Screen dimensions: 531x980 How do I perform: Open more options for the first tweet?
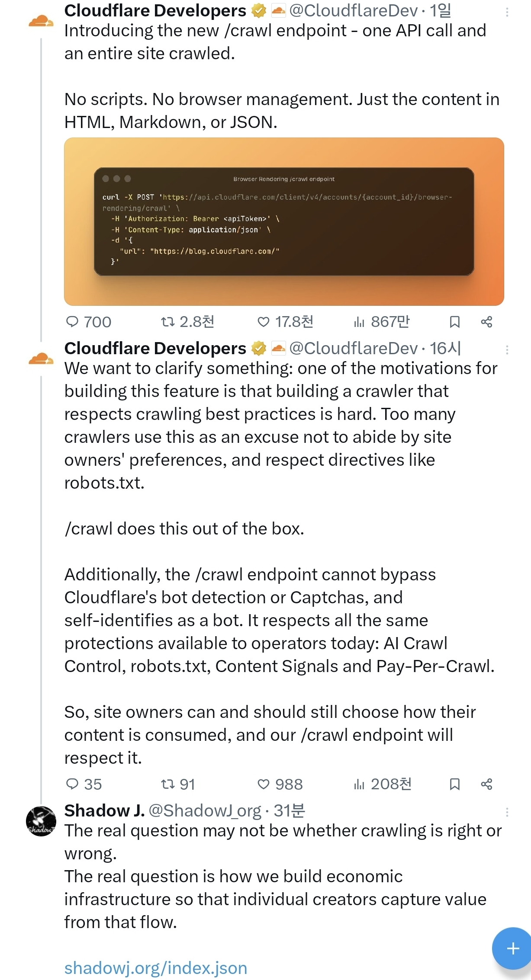507,13
